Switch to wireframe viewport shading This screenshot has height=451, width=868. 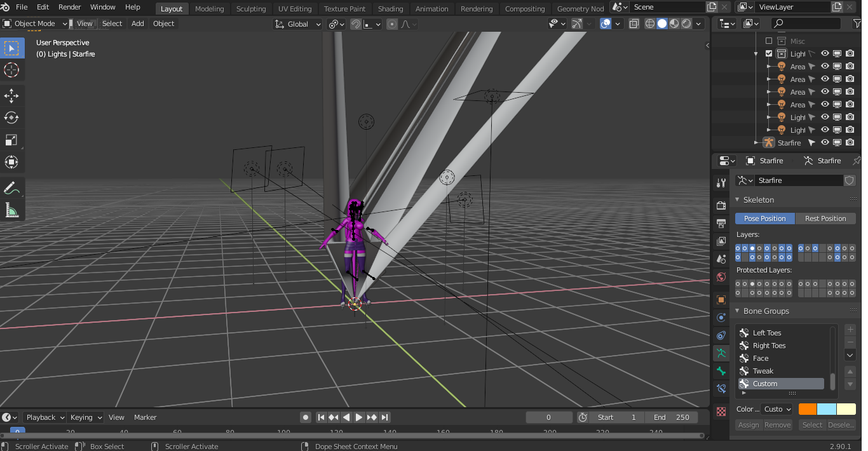(650, 24)
